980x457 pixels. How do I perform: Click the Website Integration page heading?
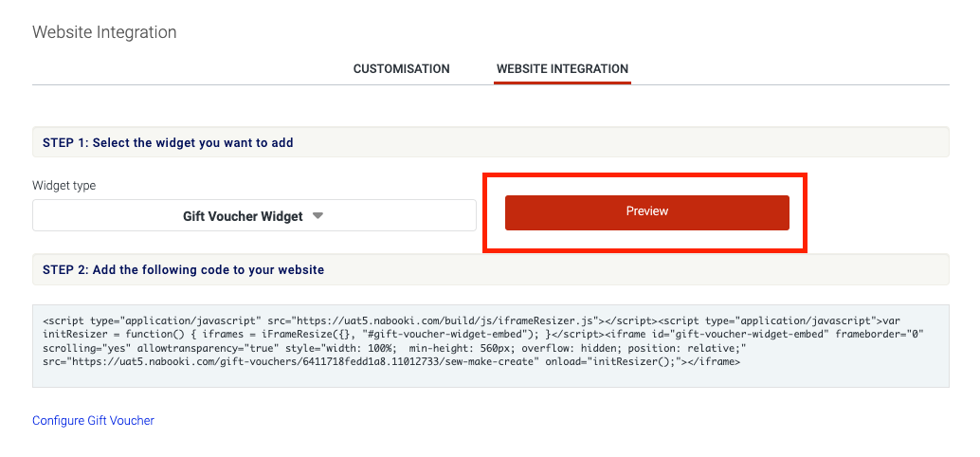[x=104, y=32]
